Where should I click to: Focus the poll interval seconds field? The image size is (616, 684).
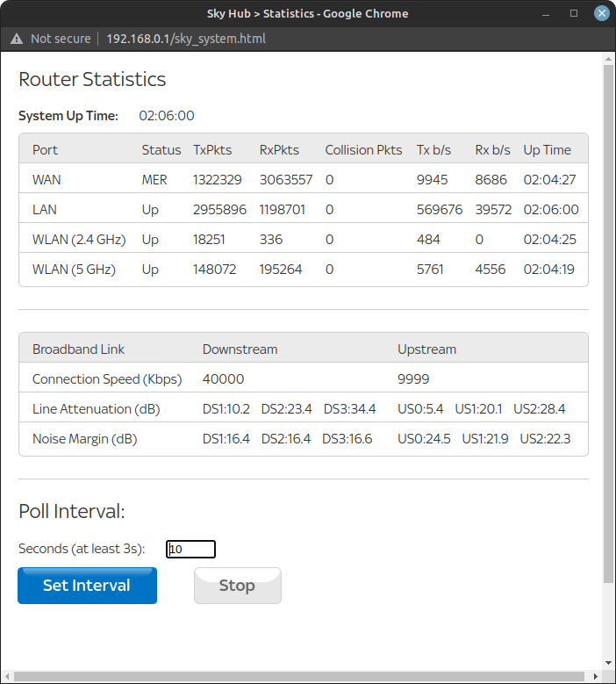(x=190, y=549)
